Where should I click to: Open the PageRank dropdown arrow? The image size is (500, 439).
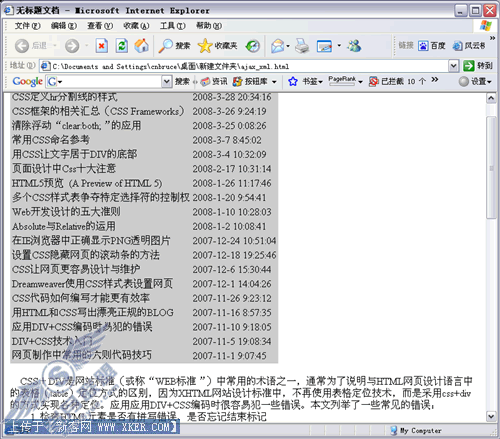[361, 82]
